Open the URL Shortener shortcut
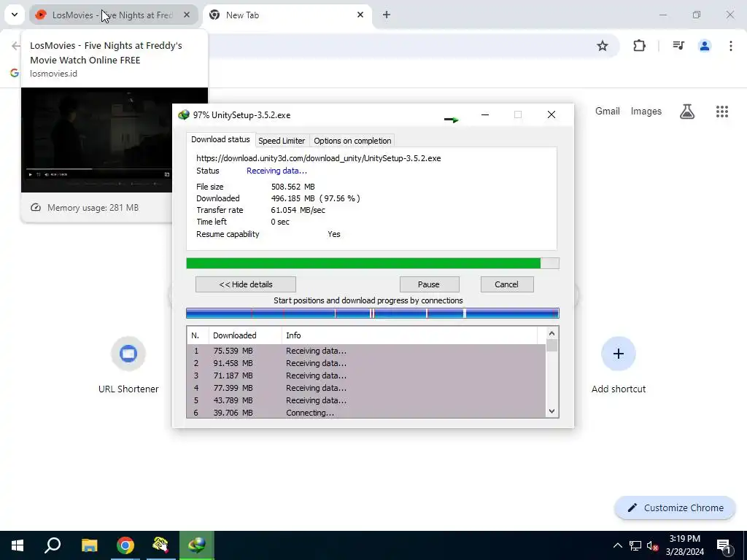Screen dimensions: 747x560 pos(128,365)
